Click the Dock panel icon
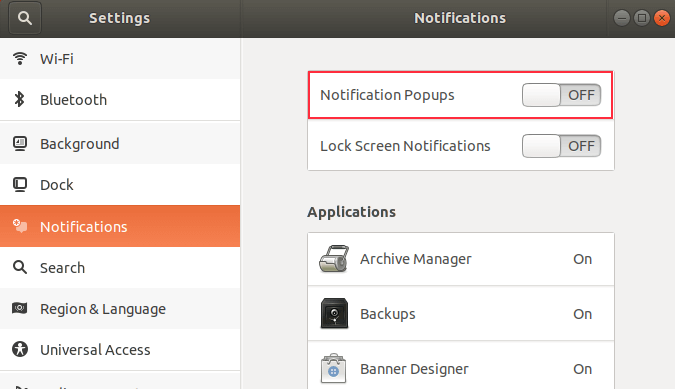 [x=20, y=185]
